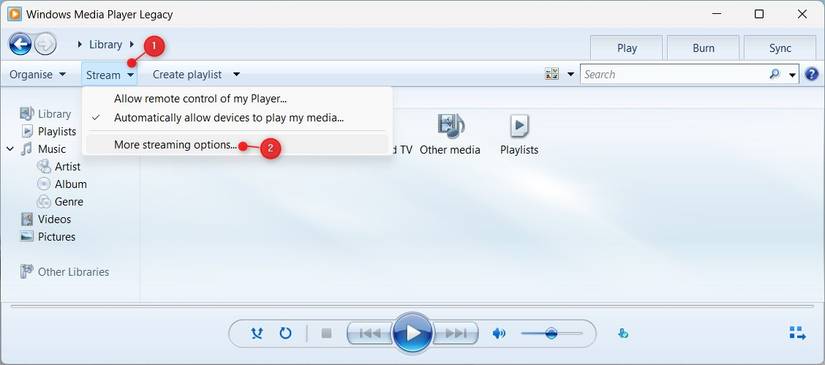The height and width of the screenshot is (365, 825).
Task: Minimize the Media Player window
Action: pyautogui.click(x=716, y=14)
